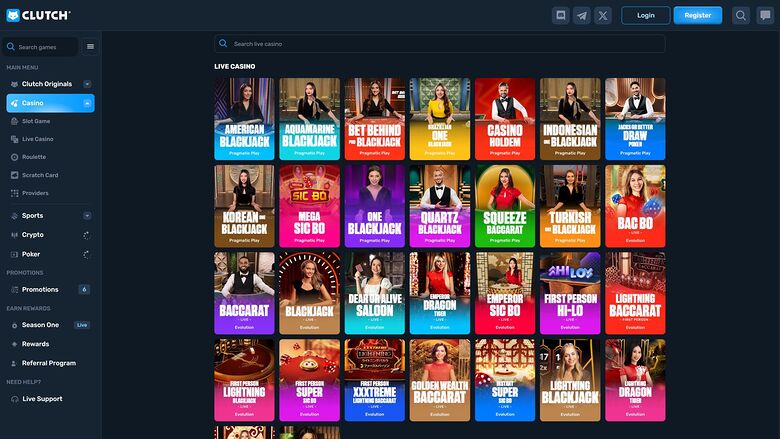Open the Lightning Baccarat First Person card
Image resolution: width=780 pixels, height=439 pixels.
click(635, 293)
